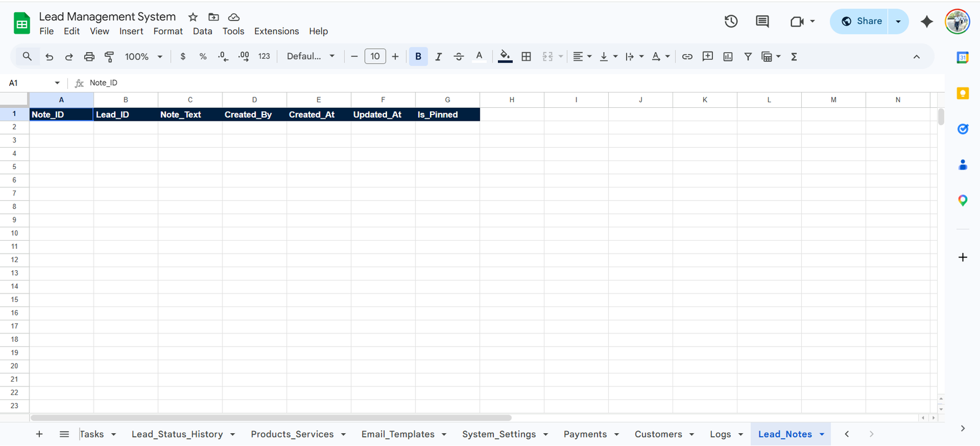The image size is (980, 446).
Task: Open the zoom level dropdown
Action: [x=143, y=56]
